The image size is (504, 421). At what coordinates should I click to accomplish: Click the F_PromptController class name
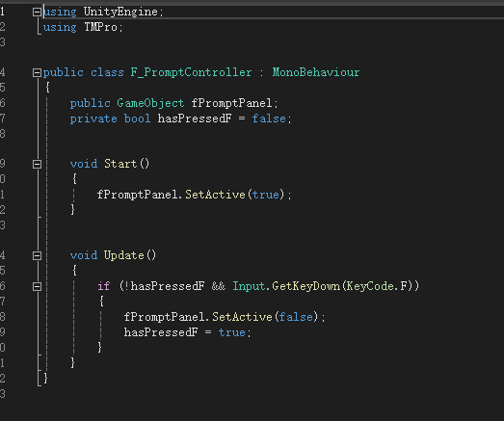(x=191, y=72)
